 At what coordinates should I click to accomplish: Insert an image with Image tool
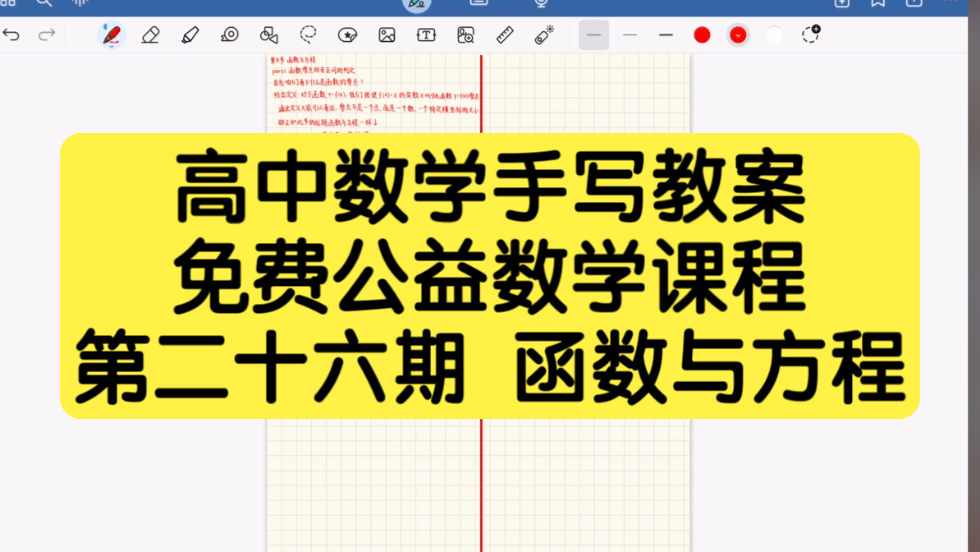pyautogui.click(x=387, y=35)
